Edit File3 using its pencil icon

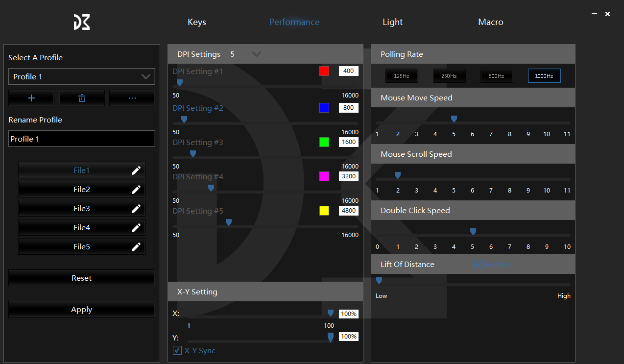coord(136,209)
